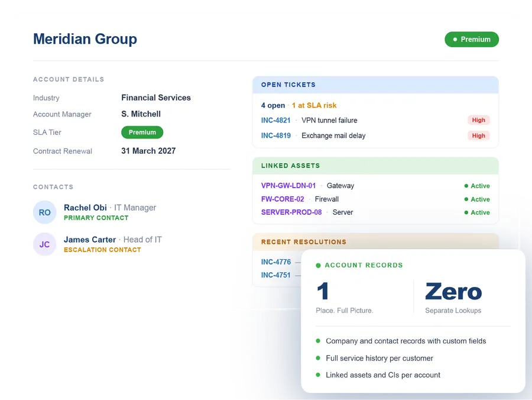Open resolved ticket INC-4751
The width and height of the screenshot is (532, 400).
275,275
